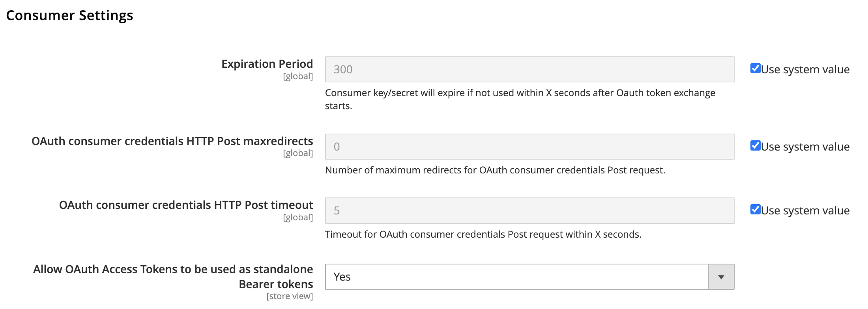Toggle Use system value checkbox for maxredirects

tap(755, 146)
